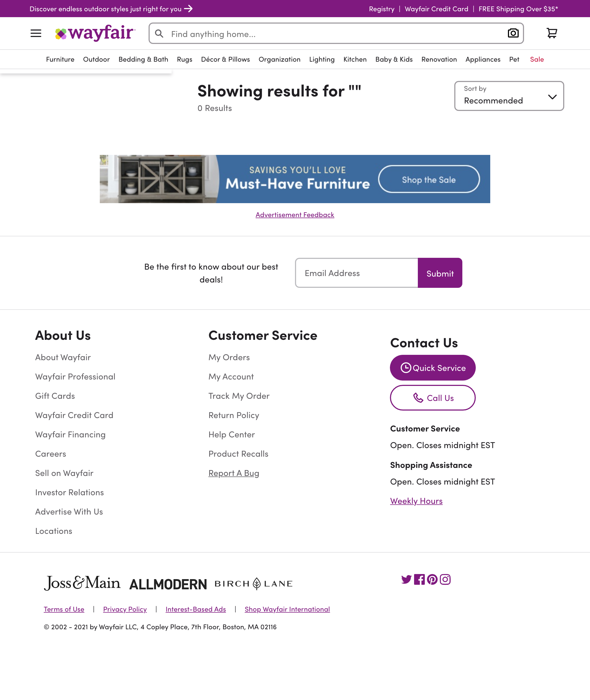Select the Sale tab in navigation
Screen dimensions: 590x700
537,59
